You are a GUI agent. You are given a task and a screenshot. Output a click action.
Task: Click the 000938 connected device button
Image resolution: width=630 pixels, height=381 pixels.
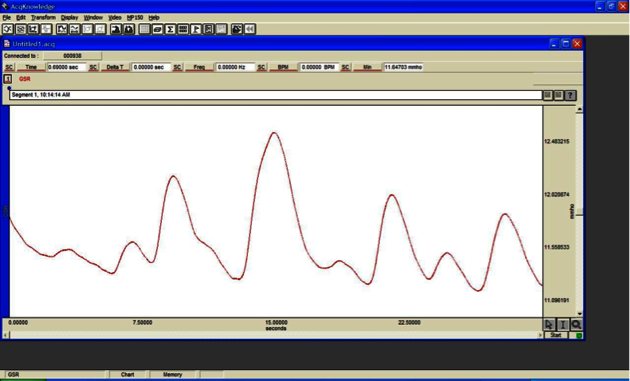[72, 56]
